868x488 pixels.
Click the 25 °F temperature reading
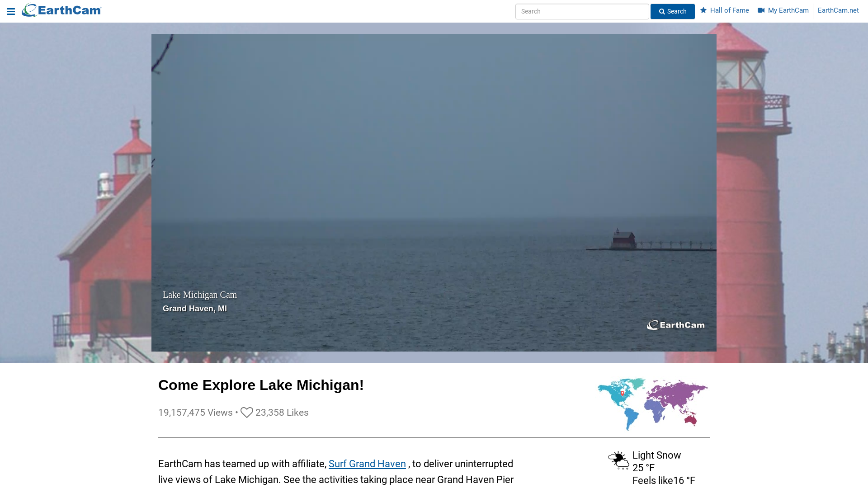click(643, 468)
